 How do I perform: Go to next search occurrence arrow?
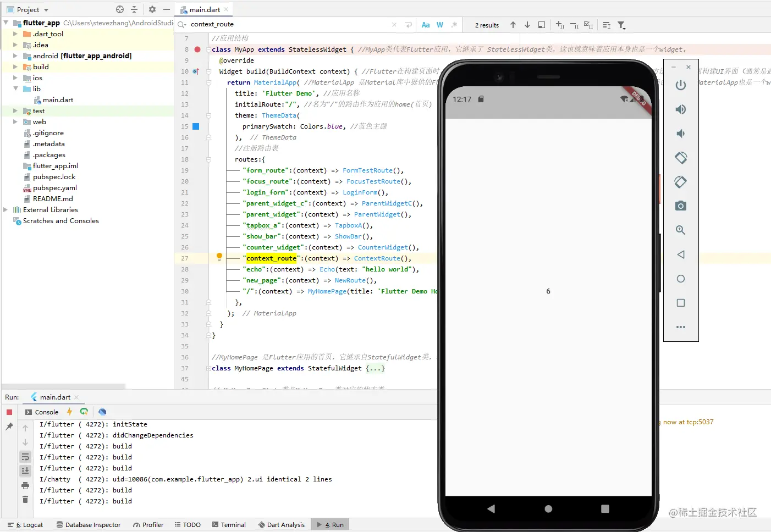click(527, 25)
